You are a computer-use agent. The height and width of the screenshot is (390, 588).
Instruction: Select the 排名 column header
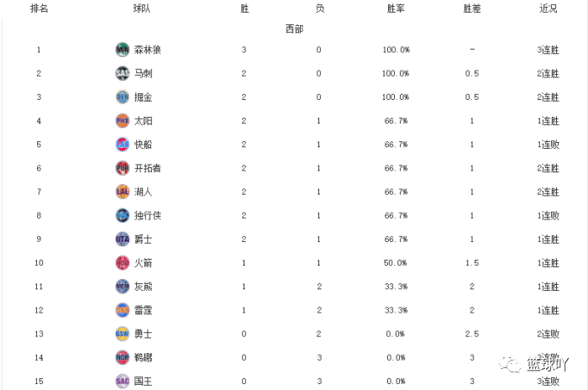point(39,8)
